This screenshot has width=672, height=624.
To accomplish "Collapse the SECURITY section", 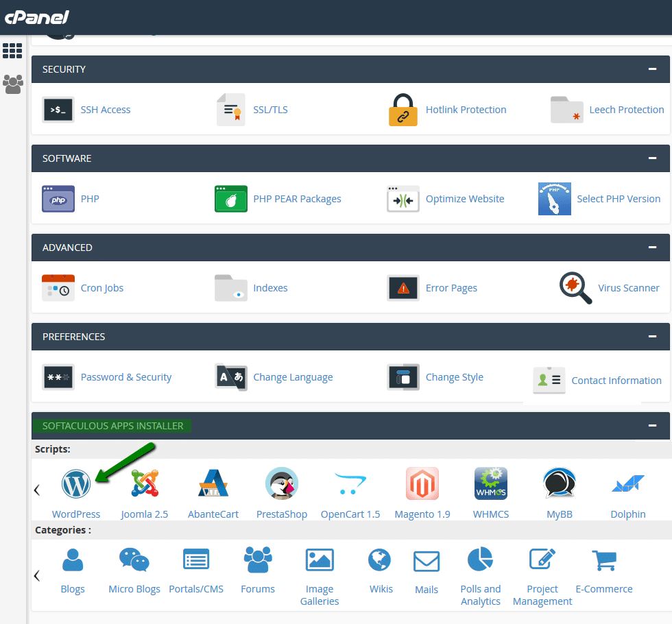I will pos(653,69).
